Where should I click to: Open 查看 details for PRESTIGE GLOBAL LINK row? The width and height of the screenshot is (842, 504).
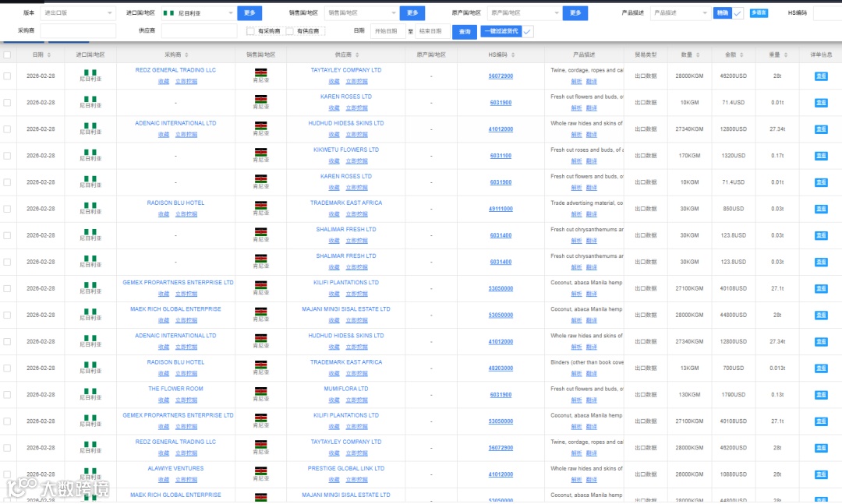[x=821, y=474]
